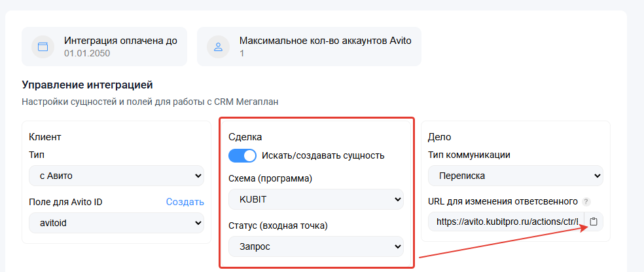Click into the URL input field

point(507,222)
